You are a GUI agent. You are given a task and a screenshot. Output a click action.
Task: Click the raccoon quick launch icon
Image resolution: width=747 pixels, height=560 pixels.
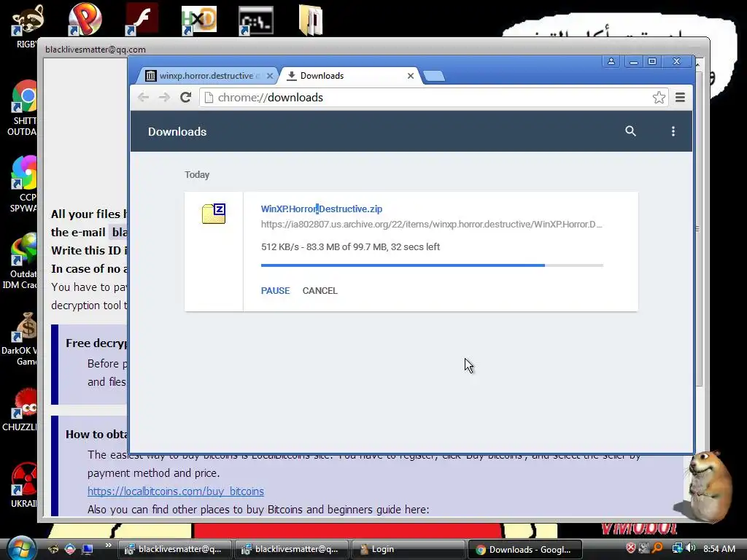(x=53, y=549)
